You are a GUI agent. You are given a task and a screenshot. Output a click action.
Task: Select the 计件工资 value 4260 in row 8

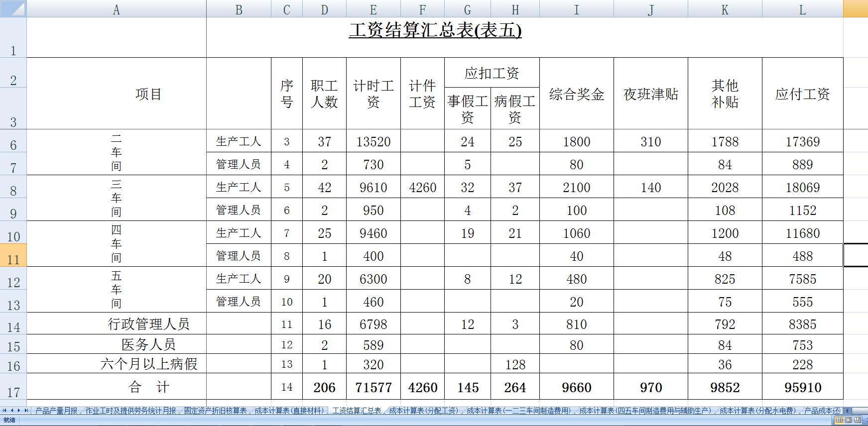pyautogui.click(x=422, y=187)
